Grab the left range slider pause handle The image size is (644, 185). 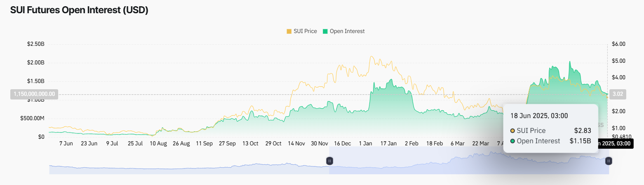coord(329,161)
